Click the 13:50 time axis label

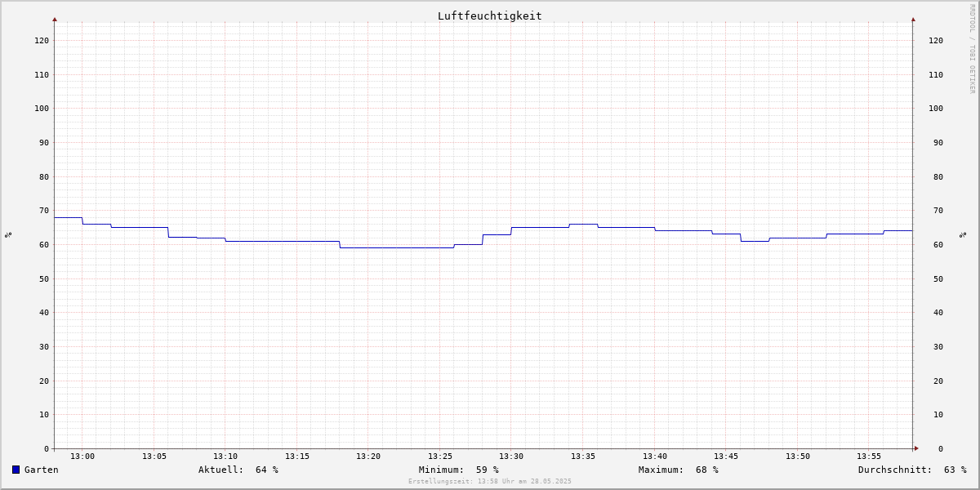coord(798,457)
